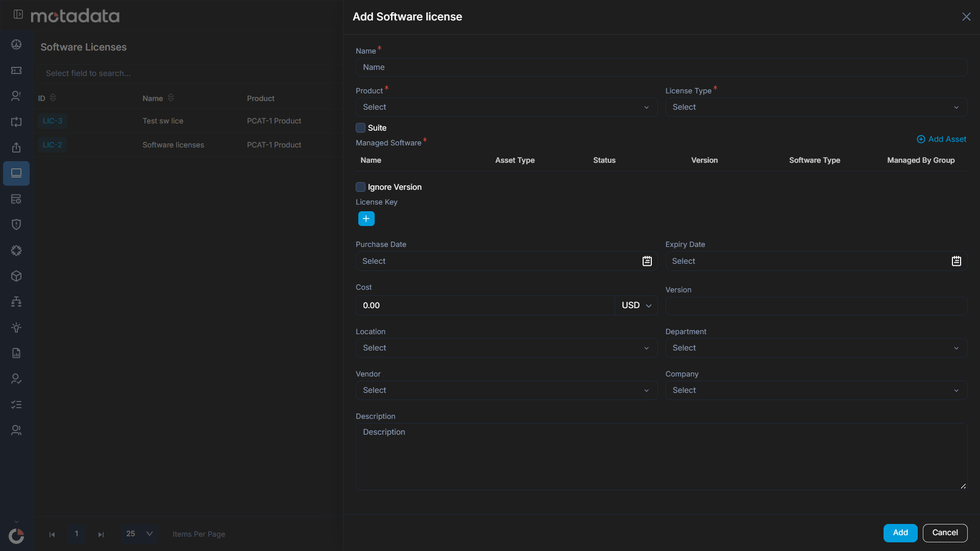
Task: Close the Add Software license panel
Action: point(966,17)
